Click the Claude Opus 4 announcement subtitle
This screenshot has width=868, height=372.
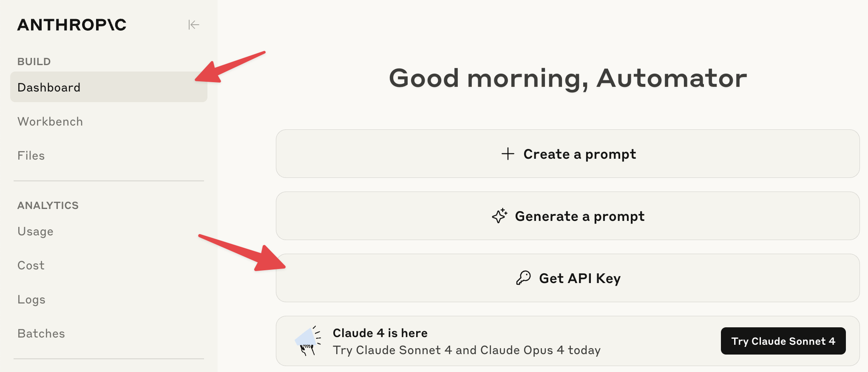click(x=466, y=350)
